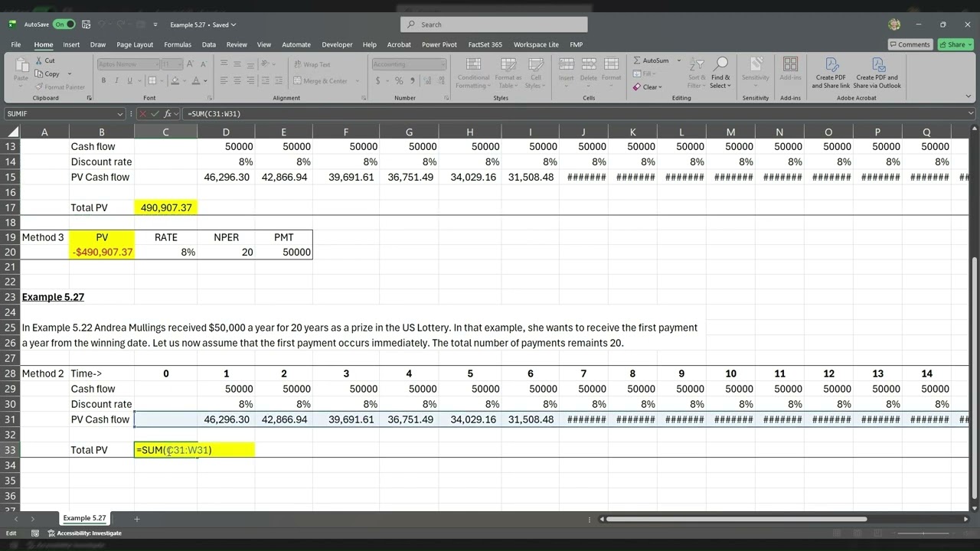Cancel the formula entry with X
Viewport: 980px width, 551px height.
(142, 114)
